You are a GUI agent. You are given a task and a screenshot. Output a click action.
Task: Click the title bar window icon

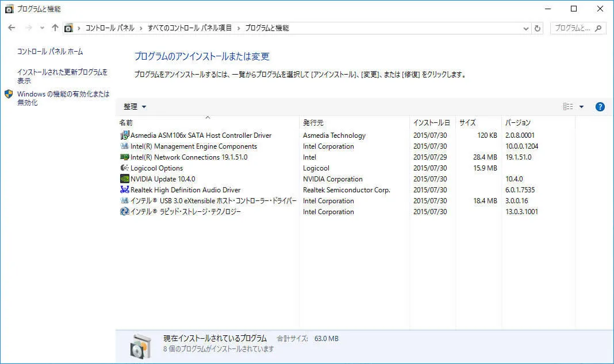pyautogui.click(x=9, y=9)
